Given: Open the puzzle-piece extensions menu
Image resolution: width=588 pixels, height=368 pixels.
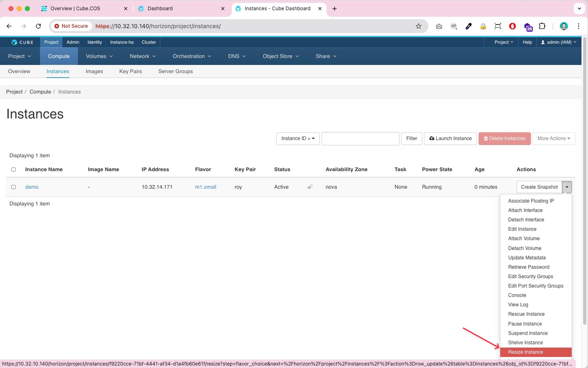Looking at the screenshot, I should pyautogui.click(x=542, y=26).
